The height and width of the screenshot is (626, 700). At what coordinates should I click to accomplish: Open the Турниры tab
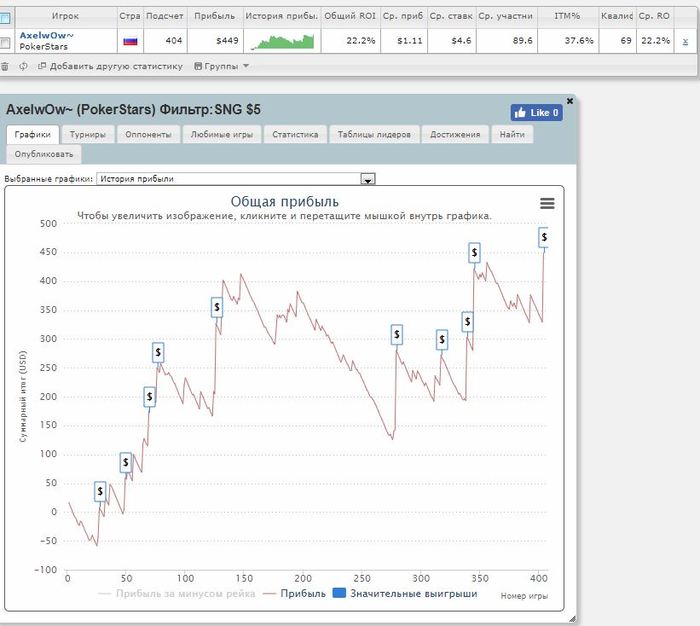[x=88, y=134]
